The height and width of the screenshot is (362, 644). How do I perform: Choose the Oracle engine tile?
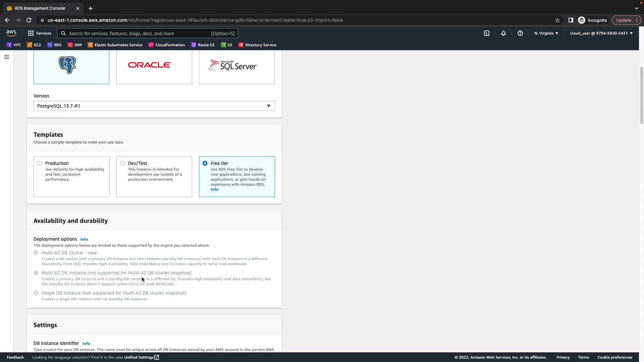154,66
